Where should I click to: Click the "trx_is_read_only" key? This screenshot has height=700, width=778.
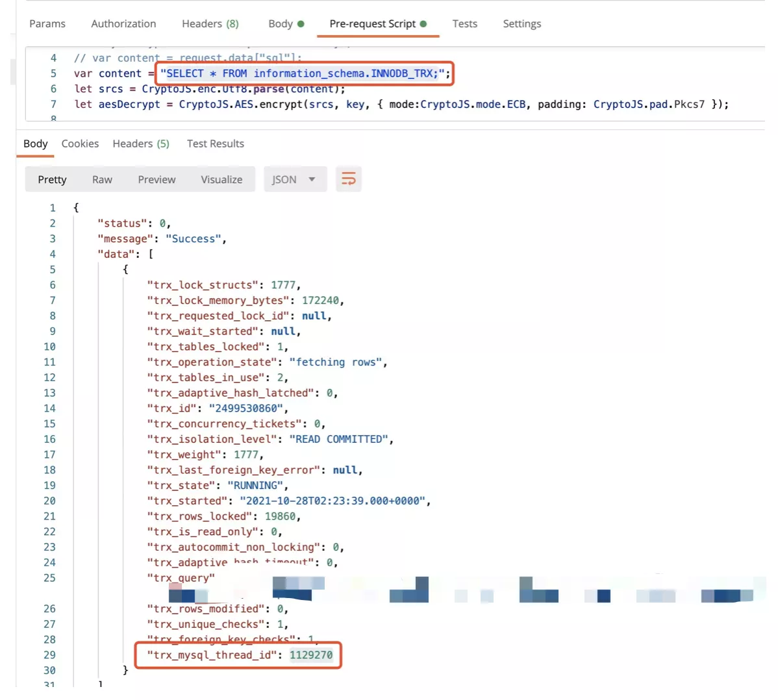click(x=203, y=531)
